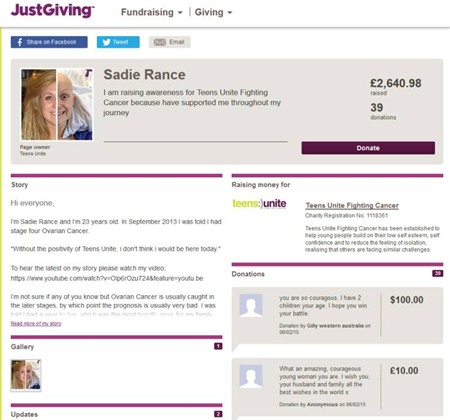This screenshot has width=450, height=420.
Task: Expand Read more of my story
Action: pos(36,323)
